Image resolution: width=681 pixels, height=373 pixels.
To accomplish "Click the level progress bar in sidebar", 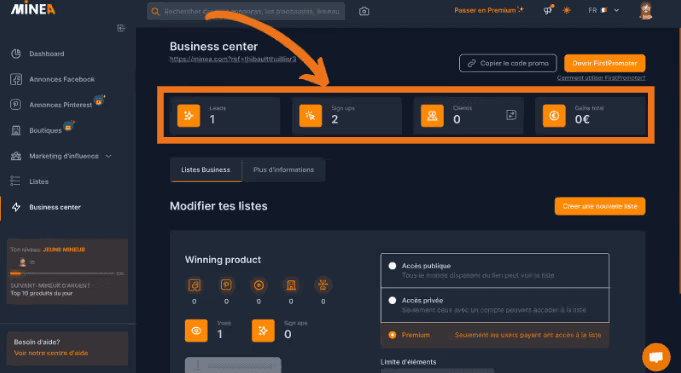I will coord(62,274).
